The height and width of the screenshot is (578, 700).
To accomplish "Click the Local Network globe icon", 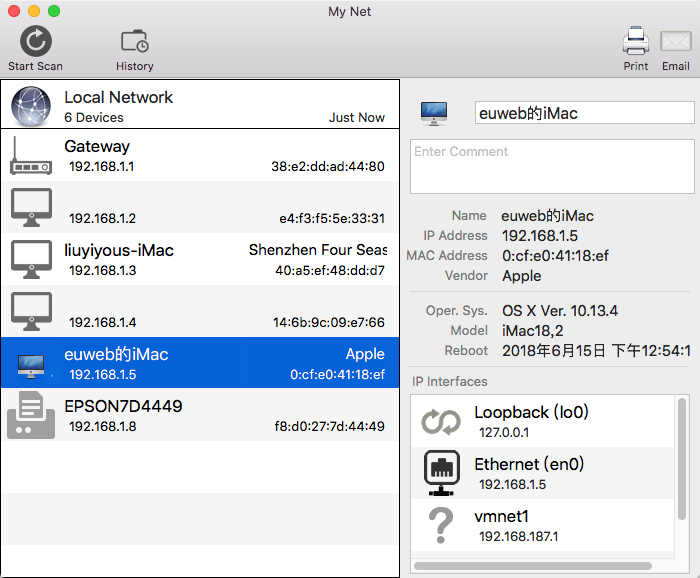I will pos(31,106).
